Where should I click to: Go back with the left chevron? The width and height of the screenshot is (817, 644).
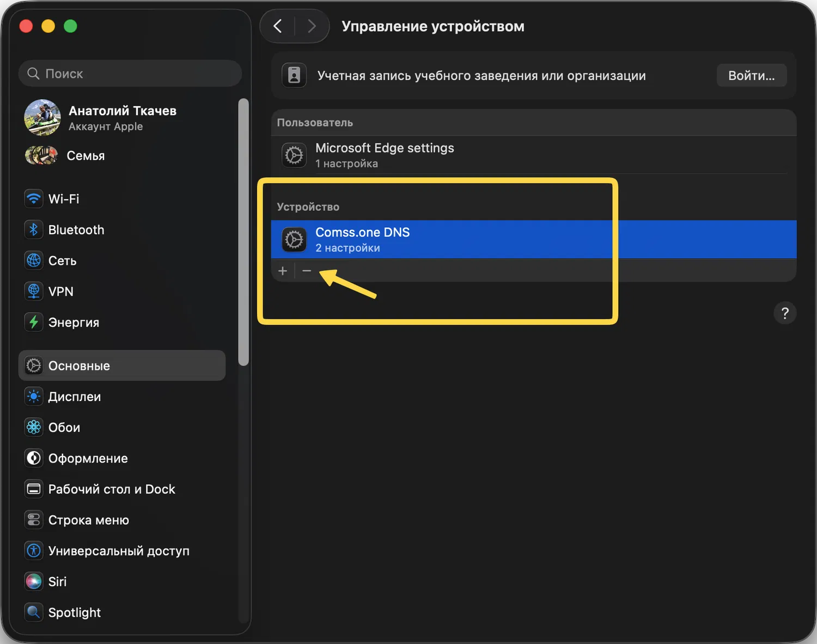pyautogui.click(x=278, y=26)
